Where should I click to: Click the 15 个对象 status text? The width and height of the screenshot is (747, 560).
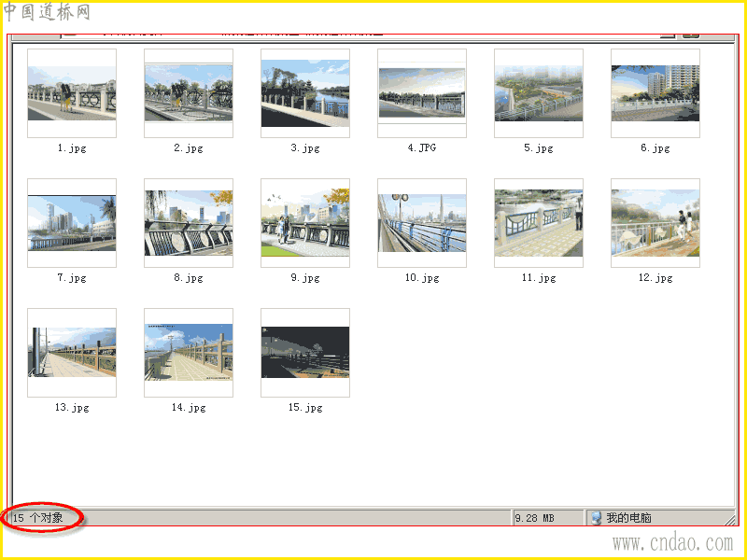pos(37,518)
